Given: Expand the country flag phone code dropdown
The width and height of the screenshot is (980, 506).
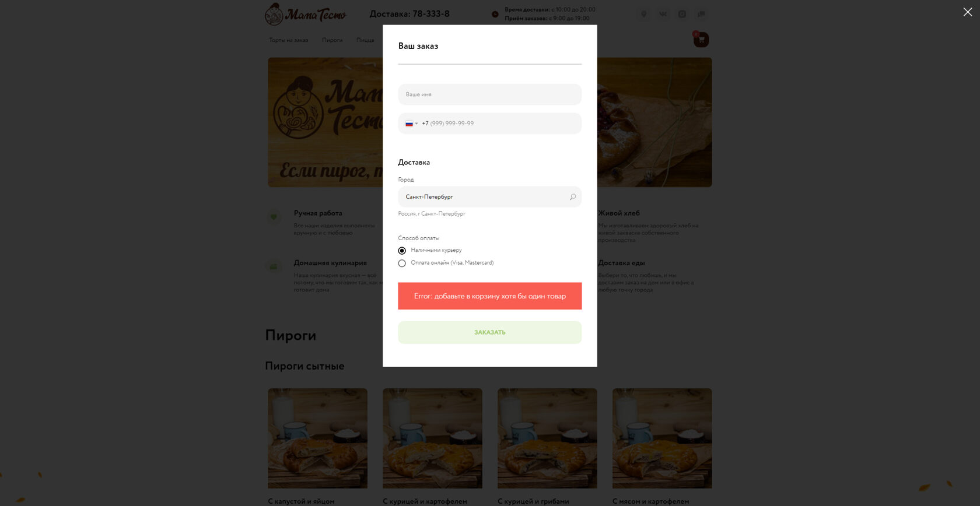Looking at the screenshot, I should pos(412,124).
